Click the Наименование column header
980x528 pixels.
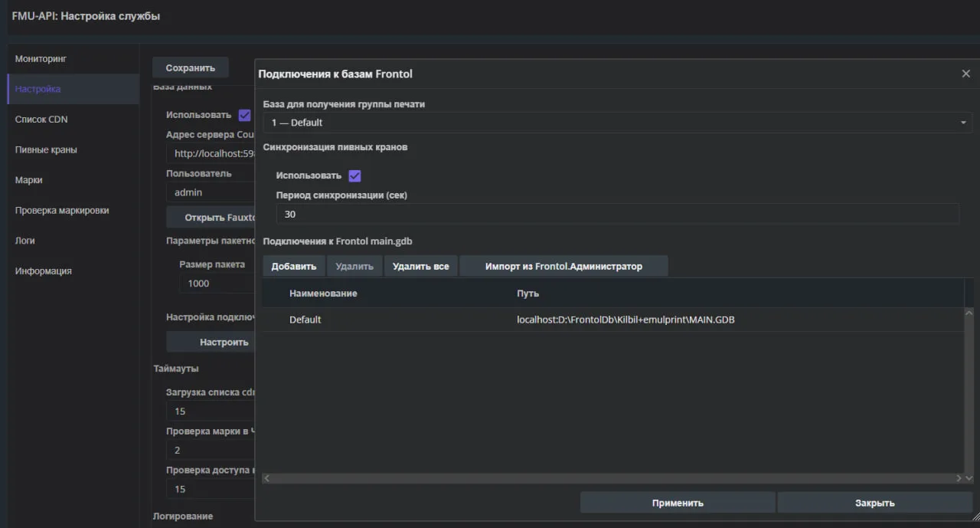pyautogui.click(x=323, y=294)
